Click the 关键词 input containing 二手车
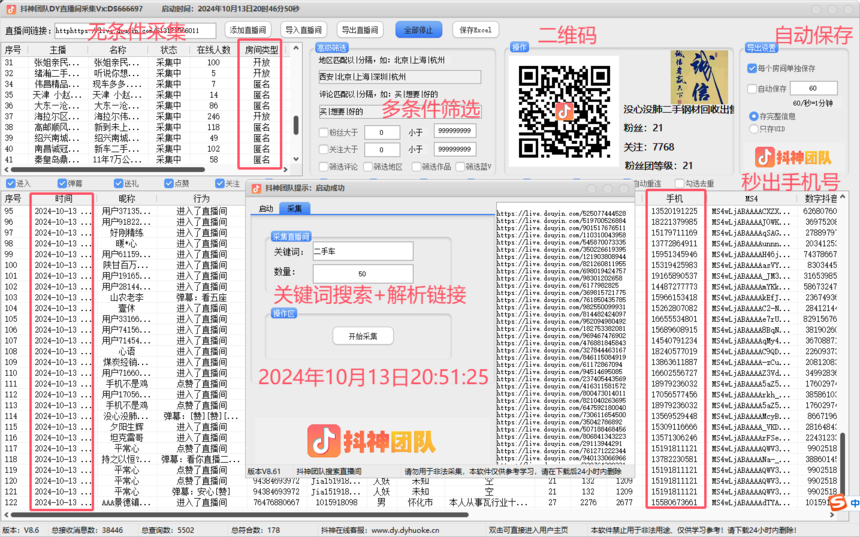The image size is (860, 537). pos(363,251)
